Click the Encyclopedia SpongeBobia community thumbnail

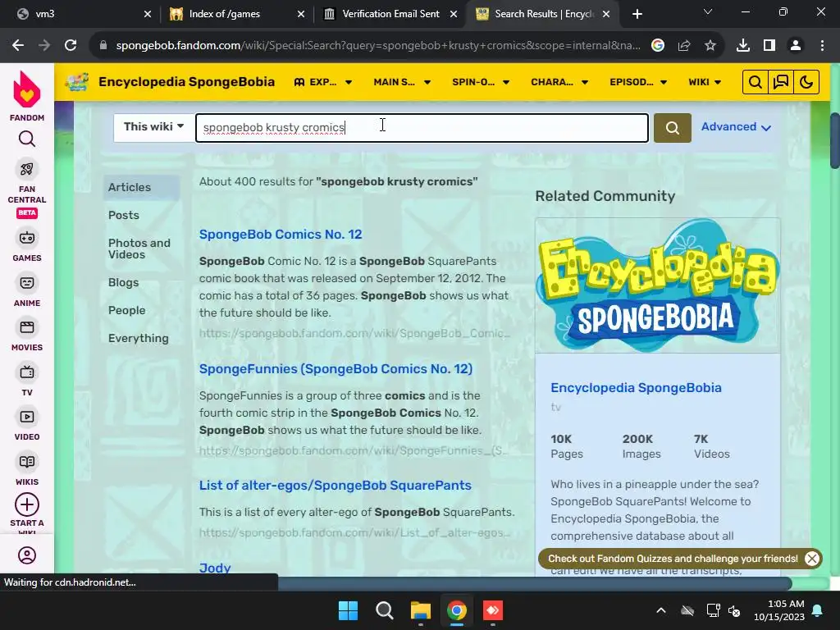657,285
